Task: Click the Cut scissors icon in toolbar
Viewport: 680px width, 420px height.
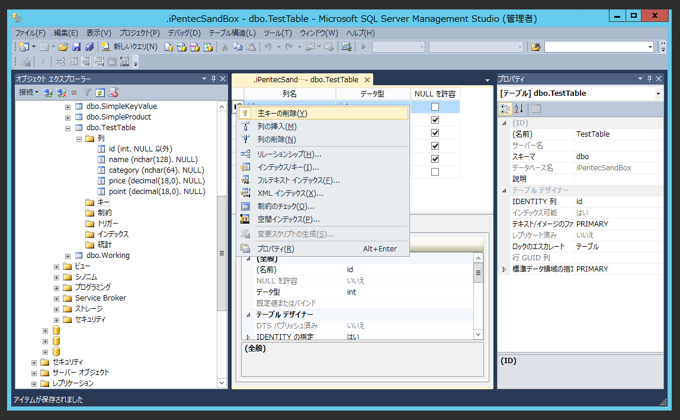Action: click(x=224, y=46)
